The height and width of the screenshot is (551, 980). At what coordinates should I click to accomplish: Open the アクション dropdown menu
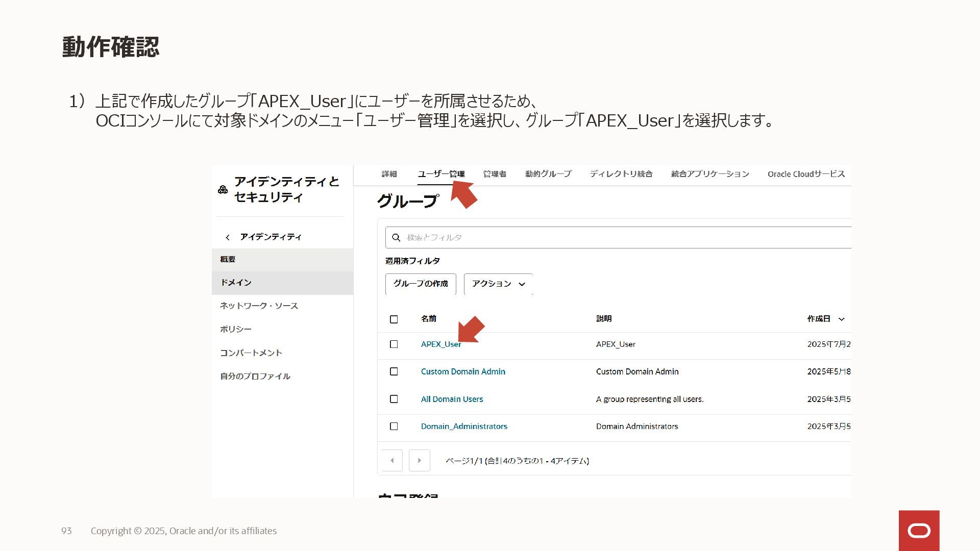(x=498, y=284)
